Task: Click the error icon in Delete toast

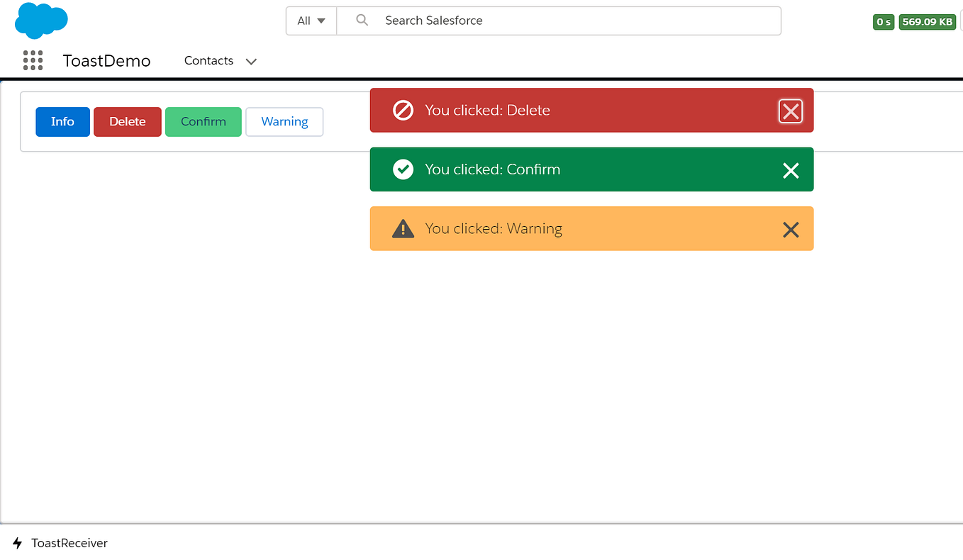Action: point(403,110)
